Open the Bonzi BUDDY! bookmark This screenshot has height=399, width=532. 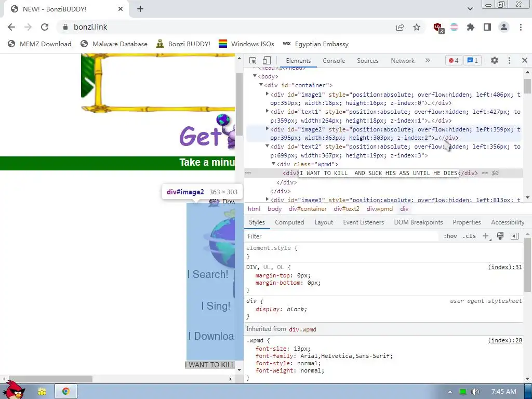click(183, 44)
